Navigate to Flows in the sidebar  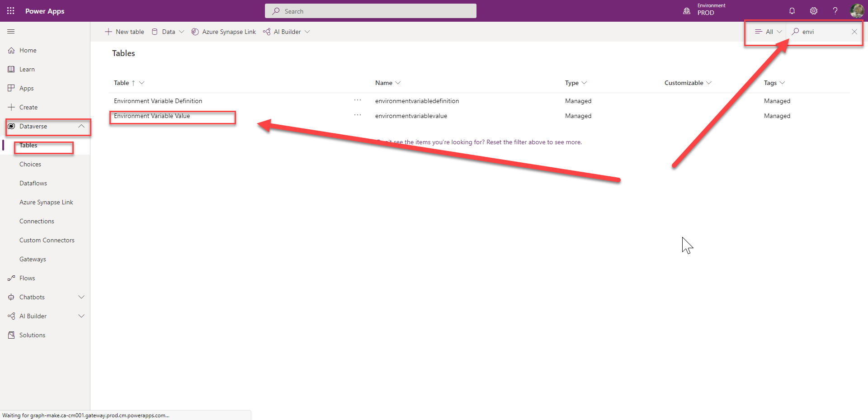coord(27,278)
